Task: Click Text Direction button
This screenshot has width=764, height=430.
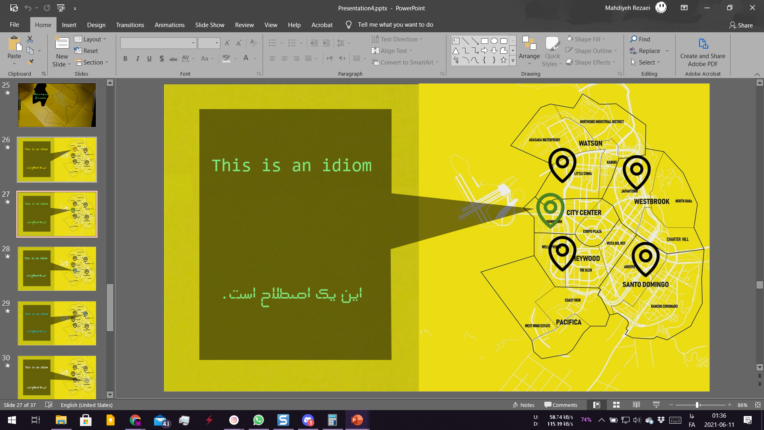Action: click(x=397, y=39)
